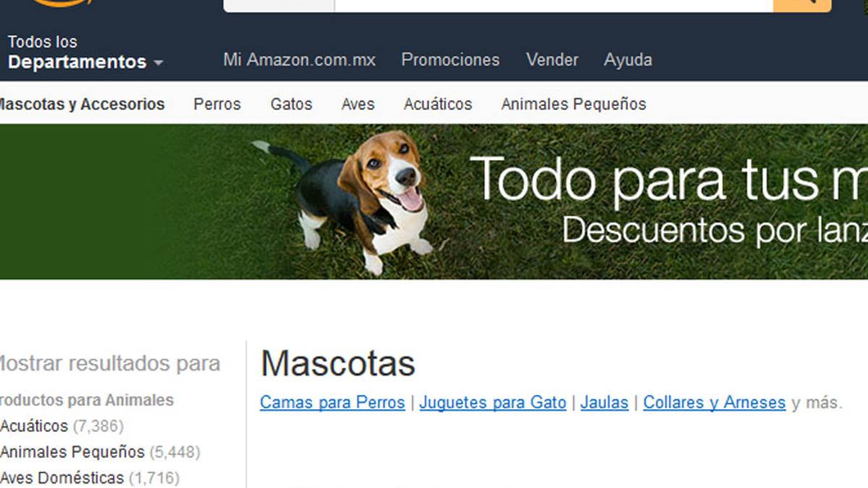Viewport: 868px width, 488px height.
Task: Choose the Aves category tab
Action: click(x=358, y=104)
